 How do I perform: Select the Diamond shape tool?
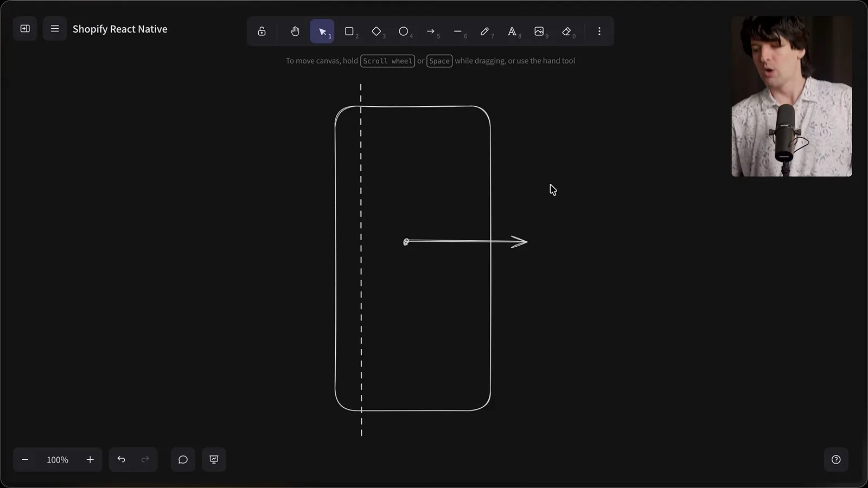(x=376, y=31)
